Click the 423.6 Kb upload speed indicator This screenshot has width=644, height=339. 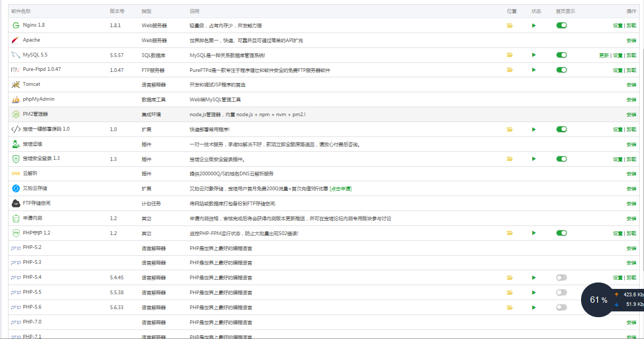[x=629, y=294]
